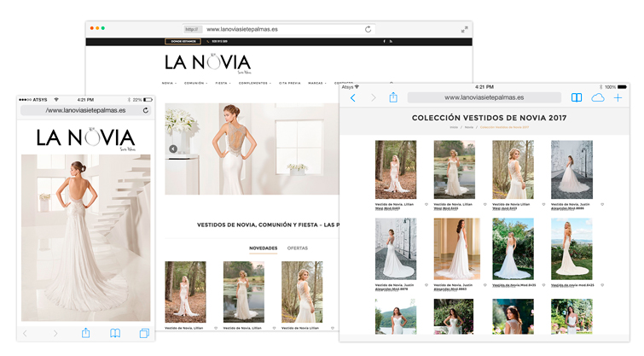Expand the COMPLEMENTOS menu dropdown
This screenshot has height=356, width=644.
point(255,83)
